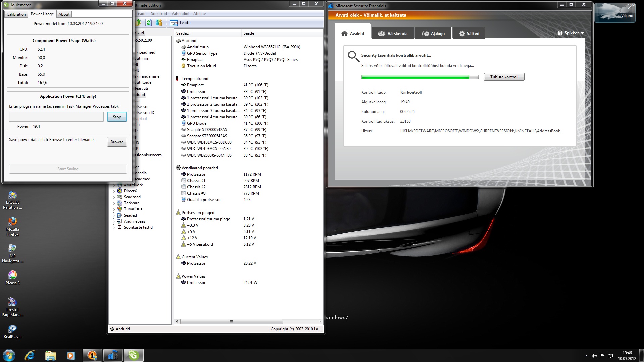Select the DirectX icon in the tree

(119, 191)
